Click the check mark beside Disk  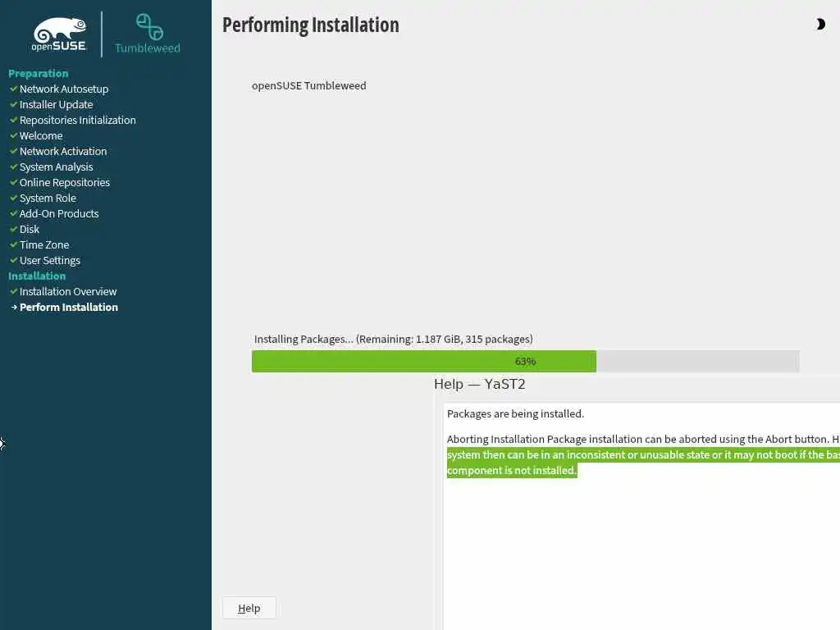[13, 229]
